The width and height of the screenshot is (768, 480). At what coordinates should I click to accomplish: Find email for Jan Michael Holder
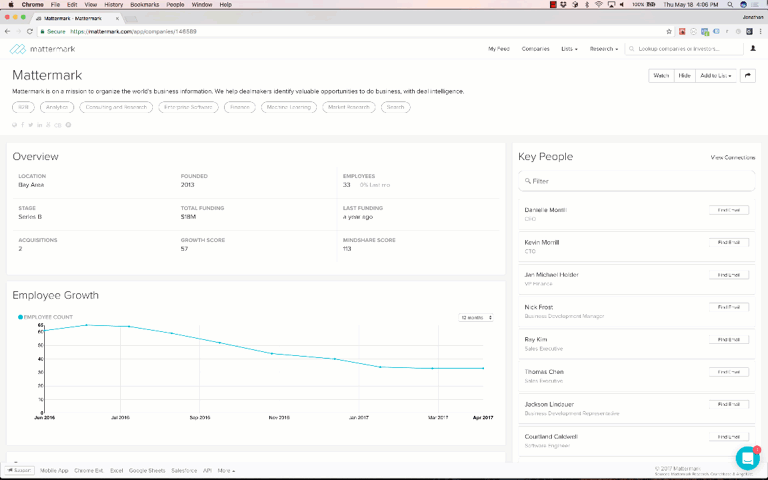[729, 275]
